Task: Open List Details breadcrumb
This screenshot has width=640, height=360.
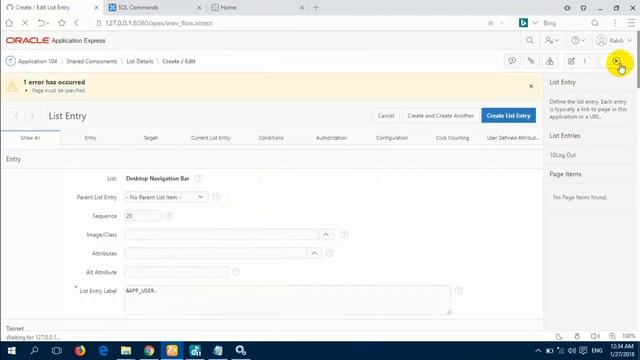Action: 140,61
